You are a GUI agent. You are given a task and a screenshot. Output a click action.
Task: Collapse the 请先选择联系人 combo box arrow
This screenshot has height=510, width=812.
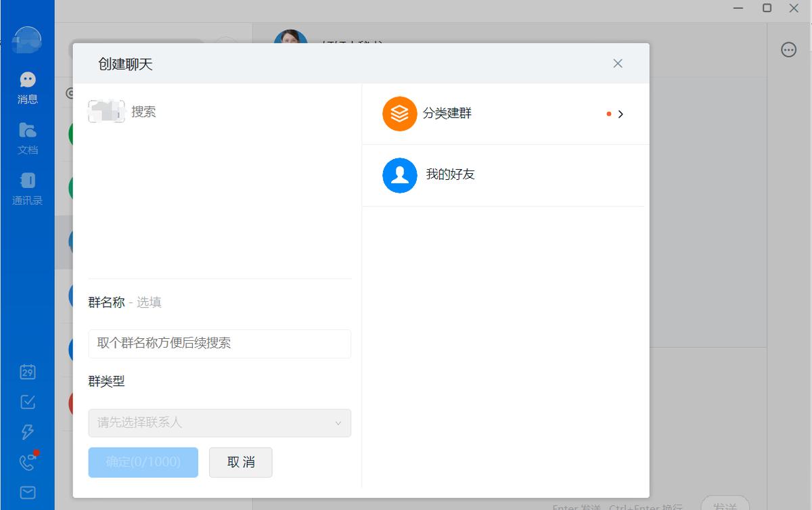tap(338, 423)
